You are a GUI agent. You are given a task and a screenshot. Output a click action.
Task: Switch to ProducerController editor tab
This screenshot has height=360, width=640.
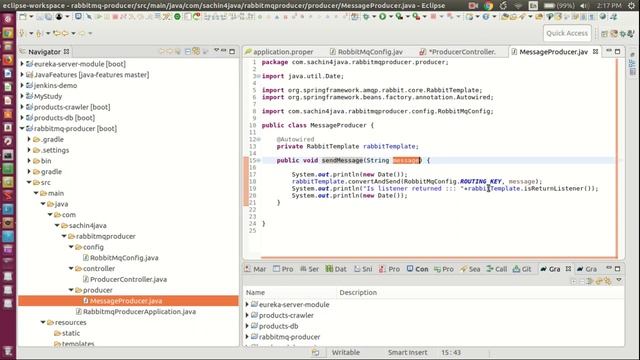coord(458,52)
